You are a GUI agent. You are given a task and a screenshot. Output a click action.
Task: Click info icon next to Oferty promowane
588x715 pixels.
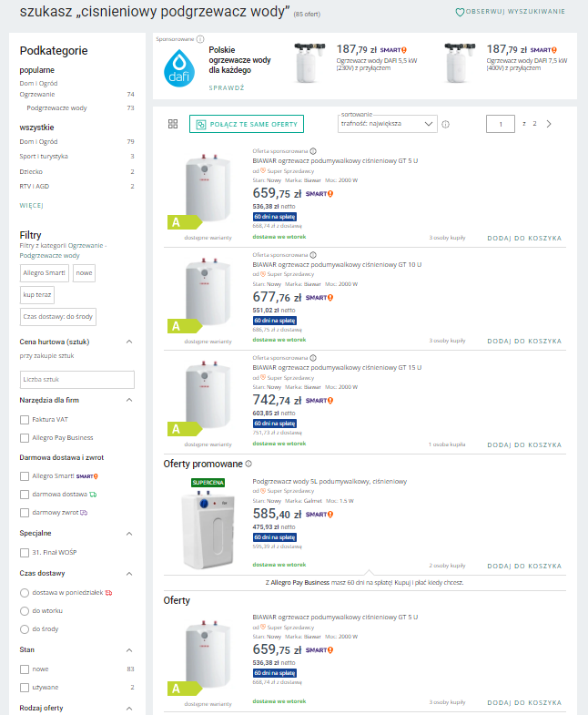(248, 464)
